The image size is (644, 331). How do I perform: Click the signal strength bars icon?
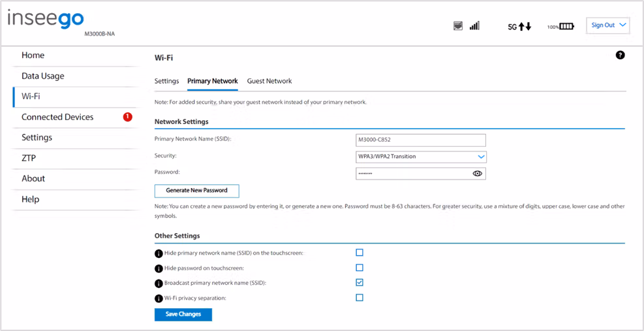(x=474, y=26)
